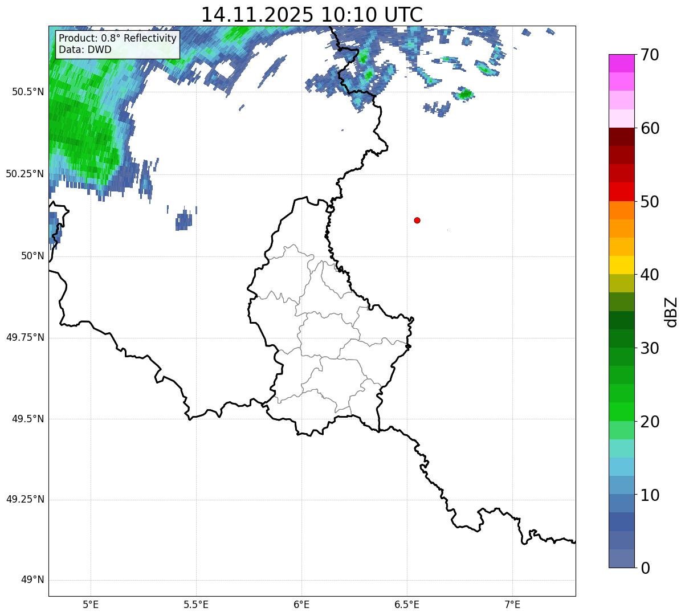Click the red station marker dot
Image resolution: width=685 pixels, height=616 pixels.
click(417, 220)
